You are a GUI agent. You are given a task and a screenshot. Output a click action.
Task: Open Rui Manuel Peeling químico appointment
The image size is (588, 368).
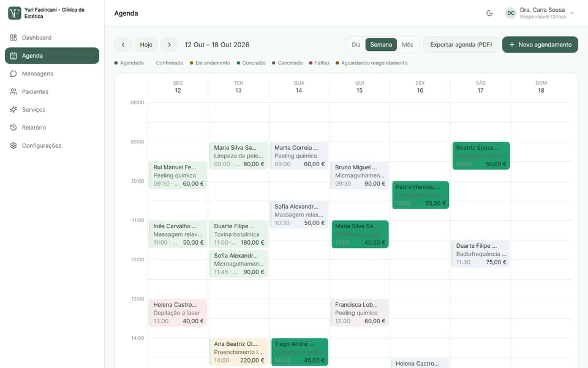click(178, 175)
